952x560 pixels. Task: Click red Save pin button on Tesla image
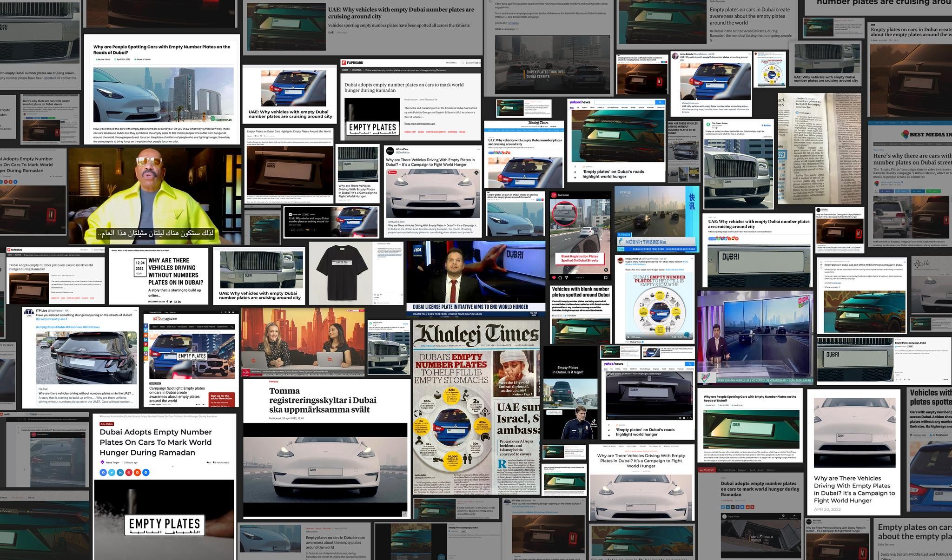(x=393, y=172)
